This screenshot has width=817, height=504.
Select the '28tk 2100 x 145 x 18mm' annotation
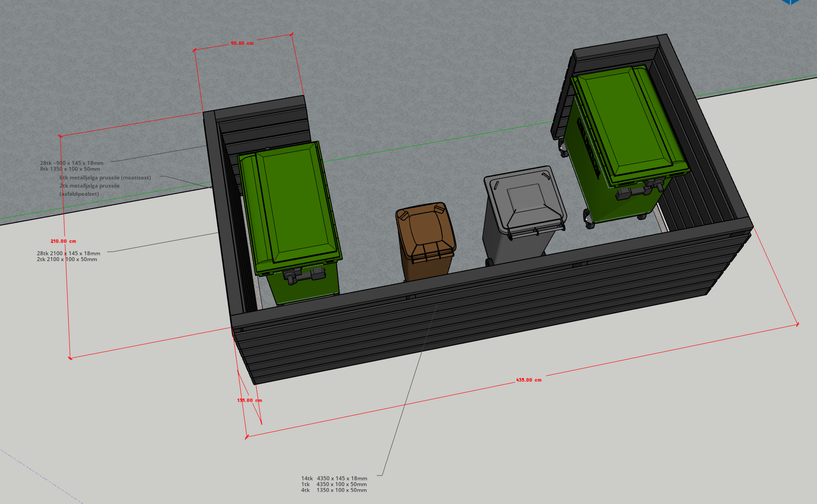[69, 254]
